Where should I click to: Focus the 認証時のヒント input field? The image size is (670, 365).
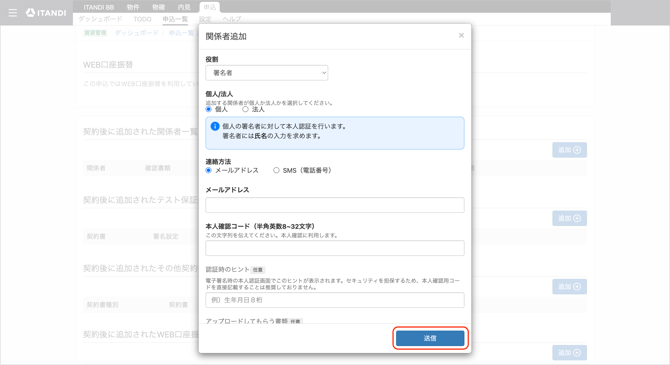pyautogui.click(x=335, y=300)
